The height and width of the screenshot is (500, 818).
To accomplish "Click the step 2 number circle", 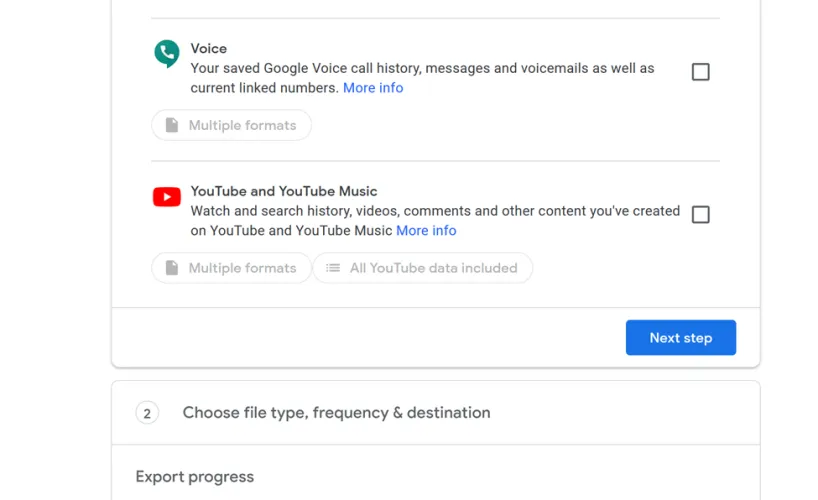I will [147, 413].
